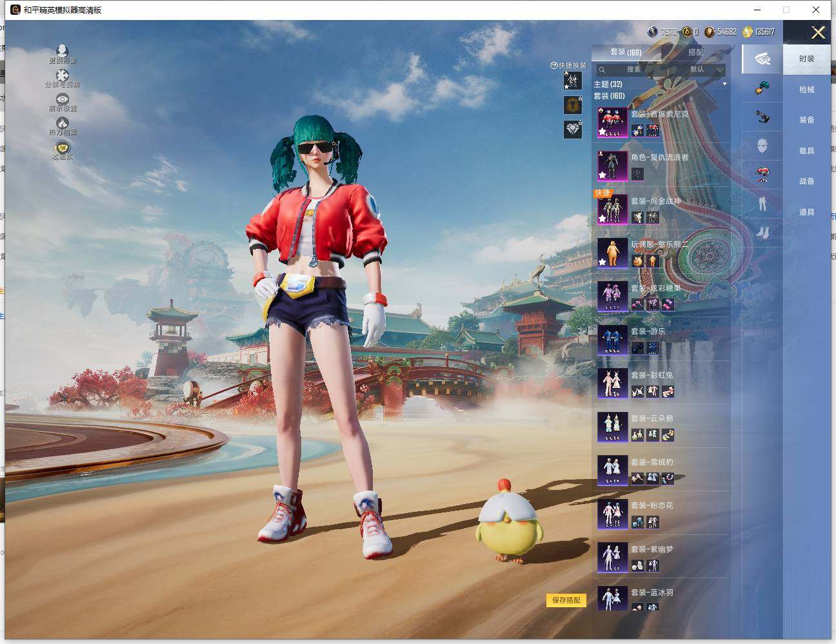Collapse the 主题 (32) section arrow

coord(724,84)
